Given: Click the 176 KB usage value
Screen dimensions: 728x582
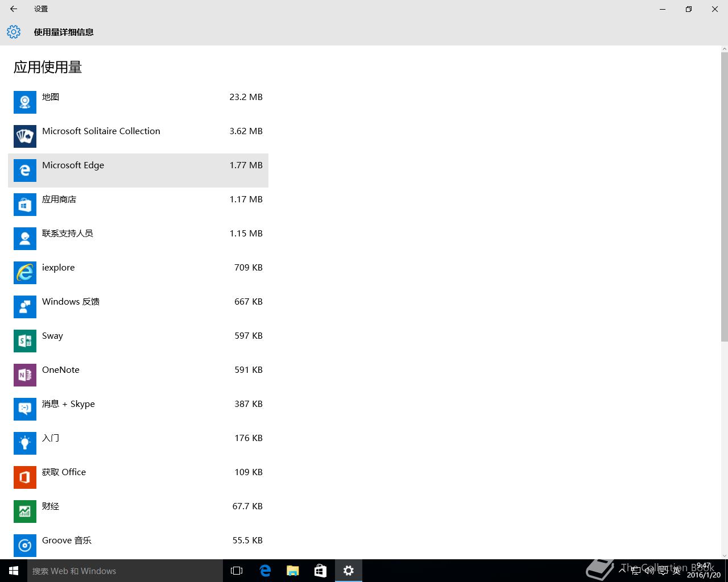Looking at the screenshot, I should tap(249, 438).
